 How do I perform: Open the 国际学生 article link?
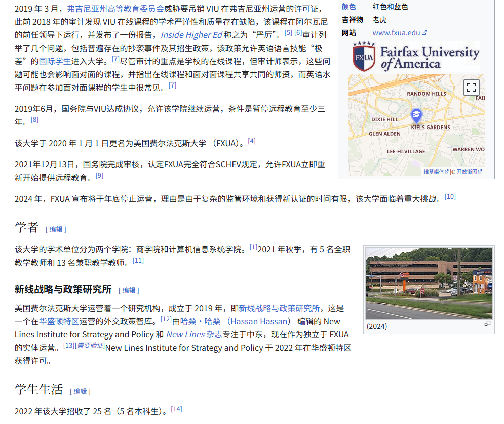click(x=55, y=61)
